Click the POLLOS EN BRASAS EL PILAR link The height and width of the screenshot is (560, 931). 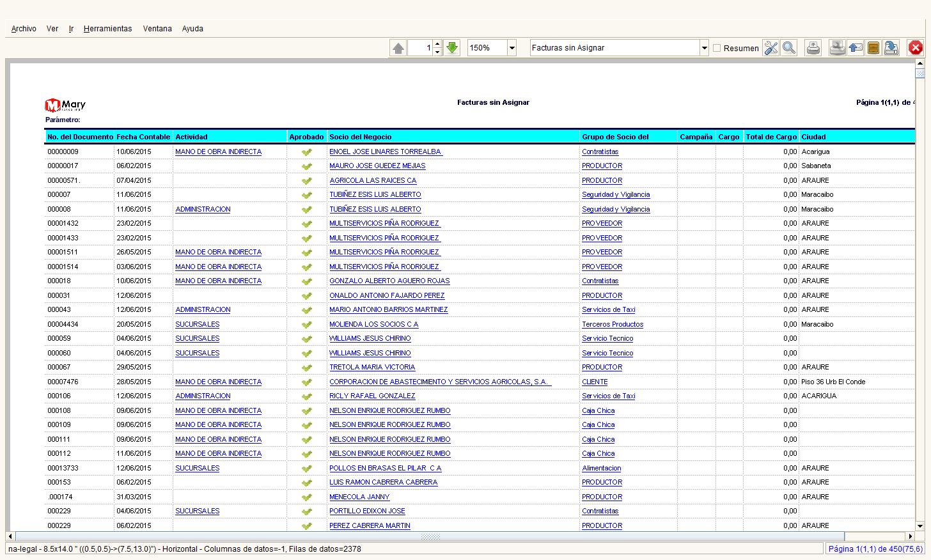point(385,468)
